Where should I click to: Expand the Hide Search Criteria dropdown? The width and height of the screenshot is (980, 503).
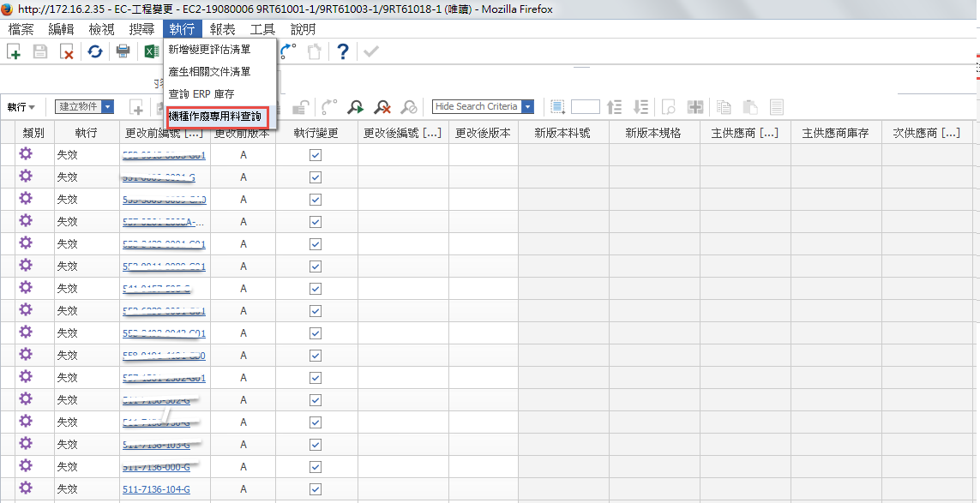527,107
